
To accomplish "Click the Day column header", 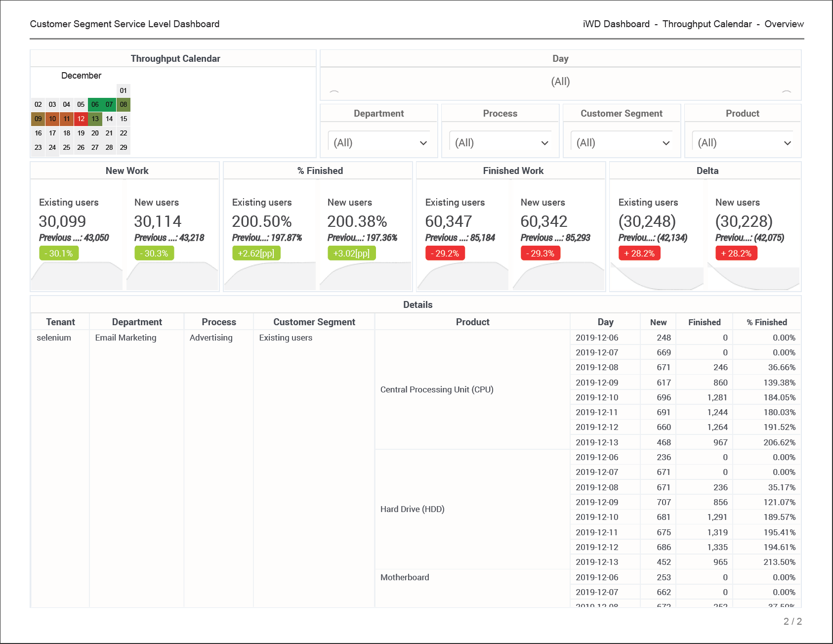I will [x=605, y=322].
